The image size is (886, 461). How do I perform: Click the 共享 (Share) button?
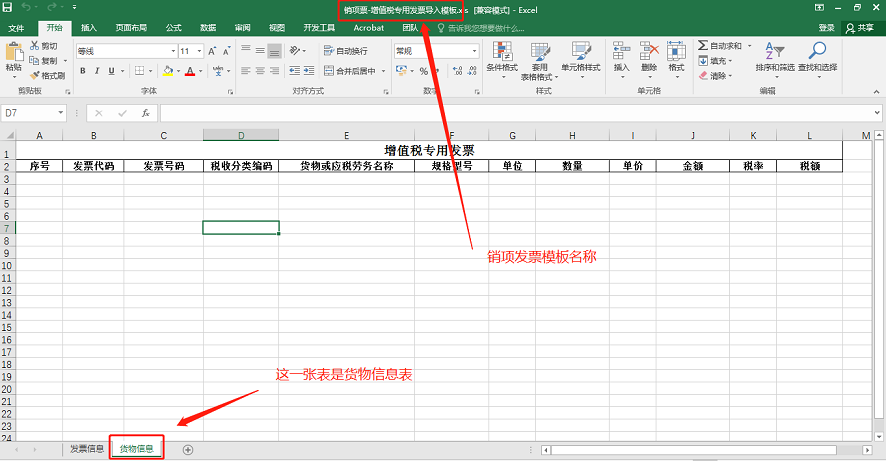pyautogui.click(x=859, y=28)
